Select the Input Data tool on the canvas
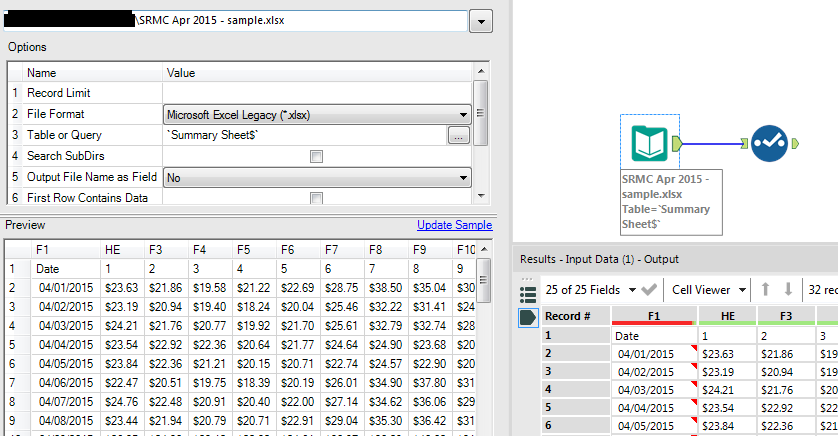Viewport: 838px width, 436px height. click(649, 143)
